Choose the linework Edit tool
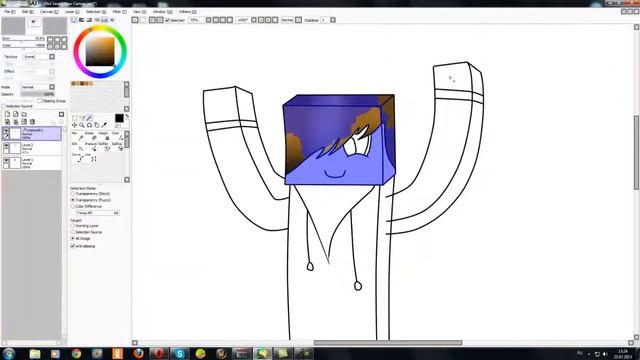Image resolution: width=640 pixels, height=360 pixels. 78,147
